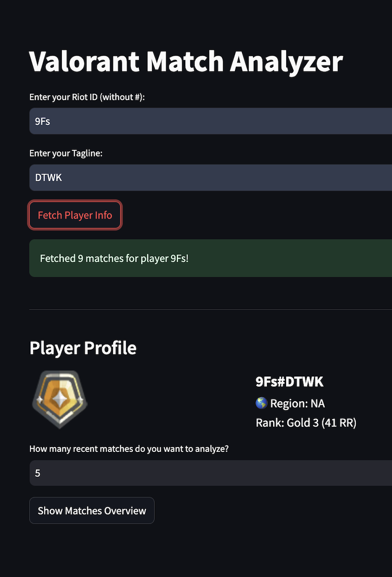Click the 'Enter your Riot ID' label

(87, 97)
